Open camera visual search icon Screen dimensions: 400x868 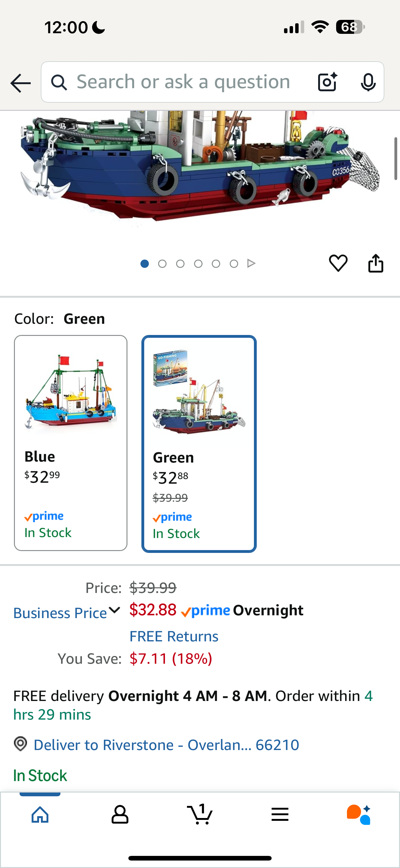[327, 82]
